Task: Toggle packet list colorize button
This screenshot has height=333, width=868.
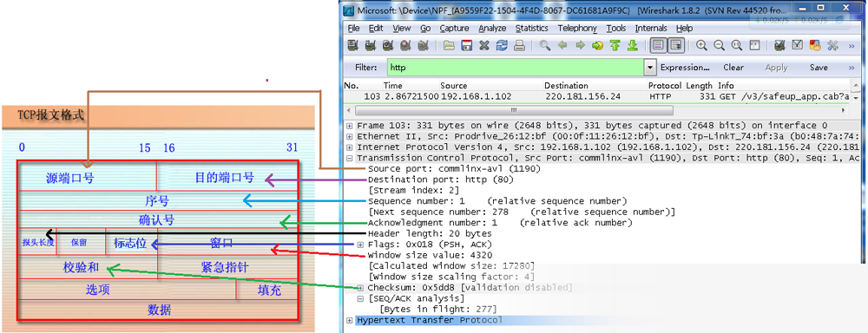Action: [658, 45]
